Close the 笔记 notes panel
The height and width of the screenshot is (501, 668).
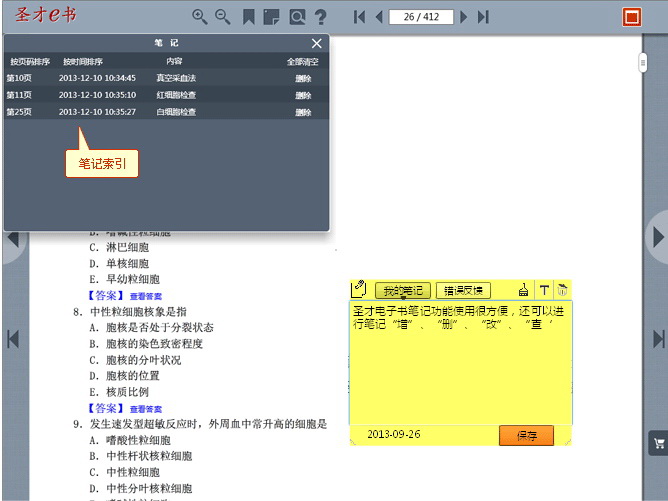point(317,43)
